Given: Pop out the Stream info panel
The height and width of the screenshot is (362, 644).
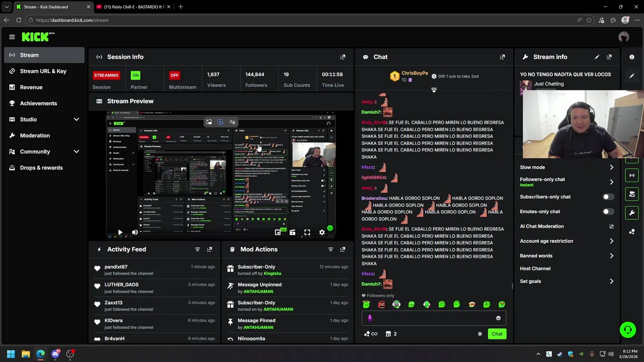Looking at the screenshot, I should click(x=609, y=57).
